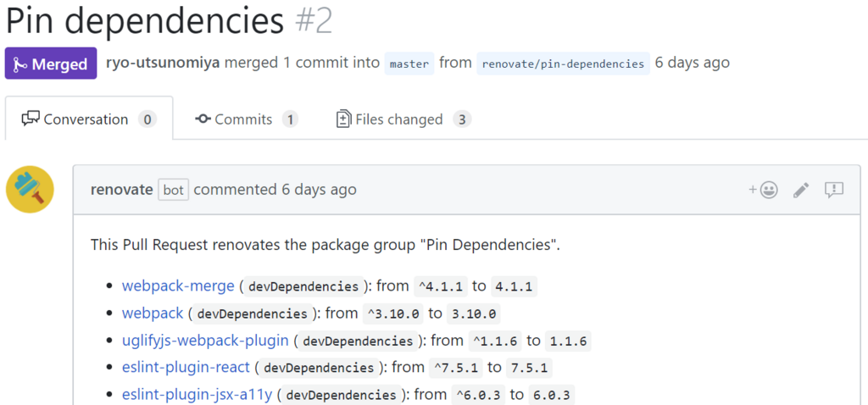Click the Commits tab commit icon
This screenshot has height=405, width=868.
point(203,119)
